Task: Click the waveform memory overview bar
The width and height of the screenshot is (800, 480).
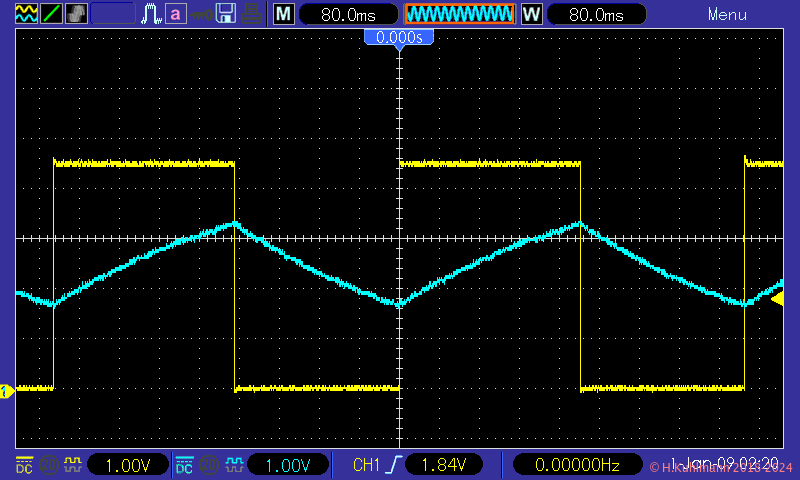Action: click(459, 14)
